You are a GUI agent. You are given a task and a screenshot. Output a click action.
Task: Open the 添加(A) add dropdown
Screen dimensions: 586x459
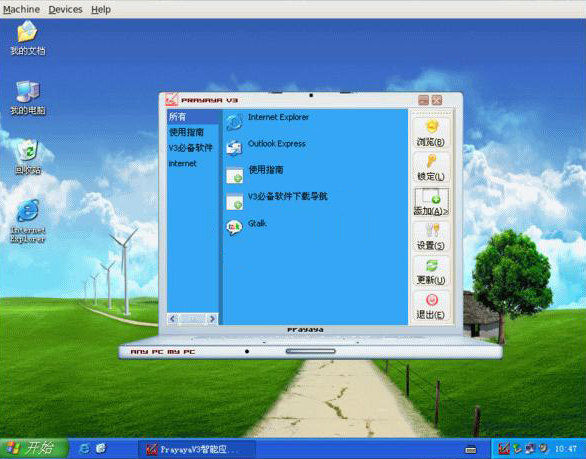431,202
